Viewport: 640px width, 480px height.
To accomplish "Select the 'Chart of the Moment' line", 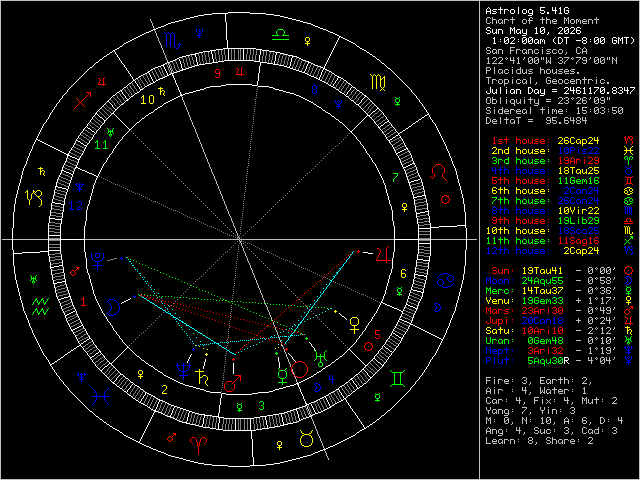I will [542, 21].
